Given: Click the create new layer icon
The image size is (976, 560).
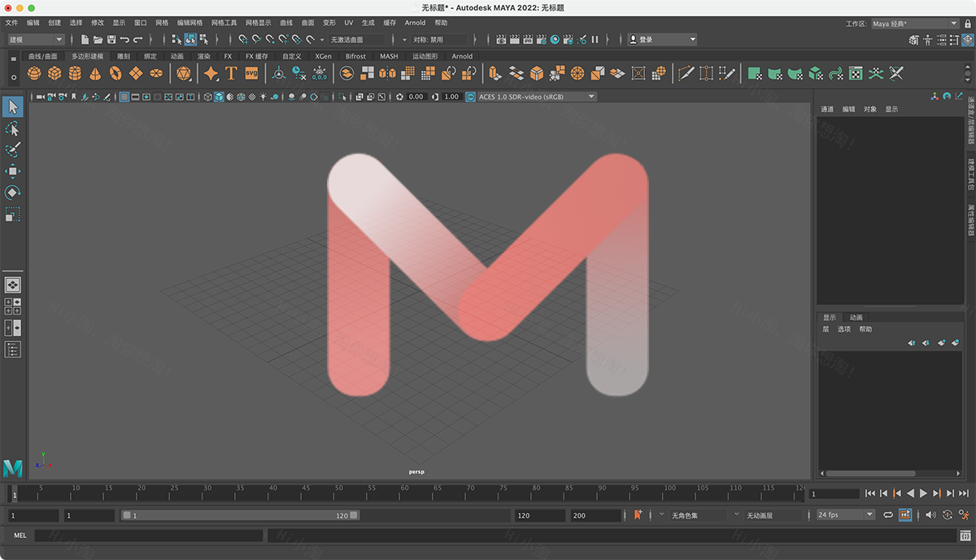Looking at the screenshot, I should coord(941,343).
